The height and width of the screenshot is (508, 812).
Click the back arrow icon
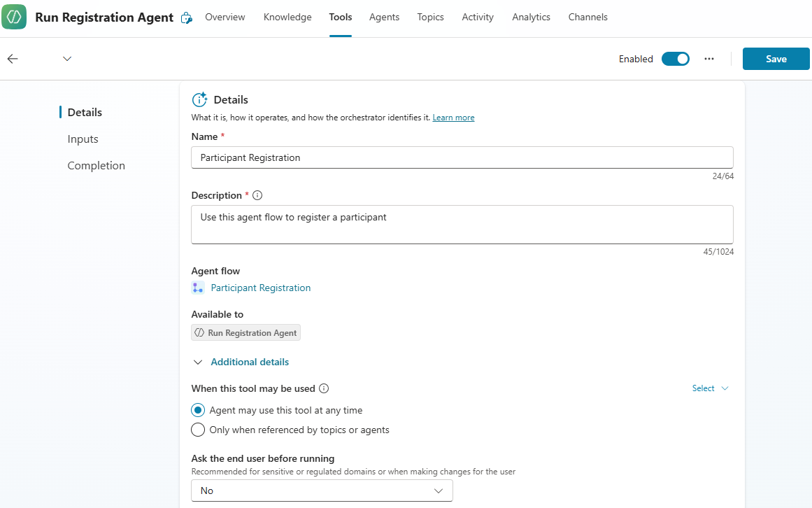coord(13,59)
